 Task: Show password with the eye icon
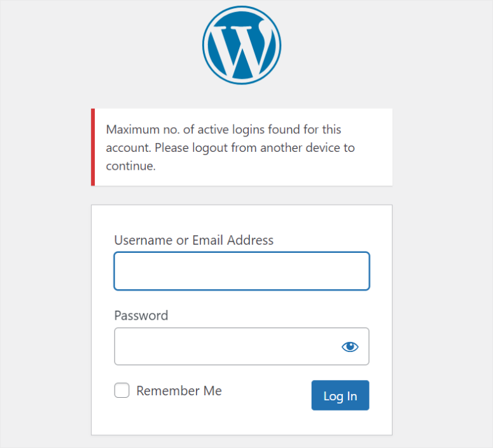coord(350,346)
